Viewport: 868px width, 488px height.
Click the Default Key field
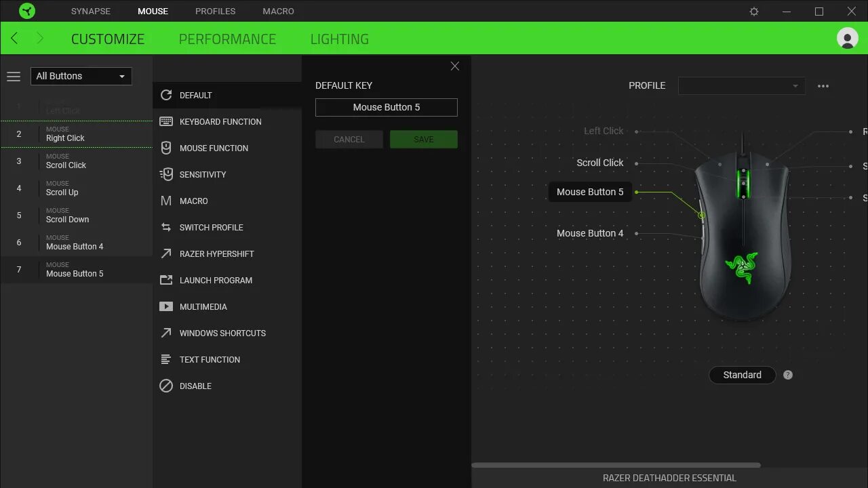point(387,107)
